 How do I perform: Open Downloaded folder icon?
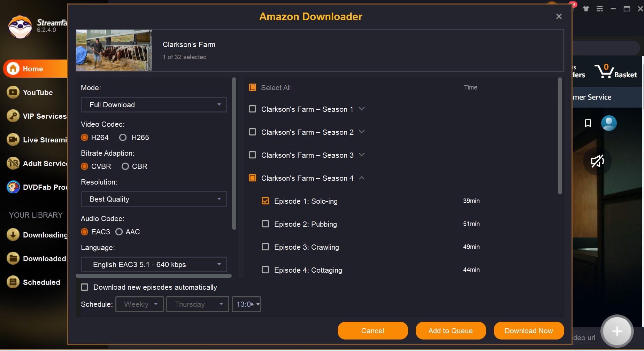tap(13, 258)
